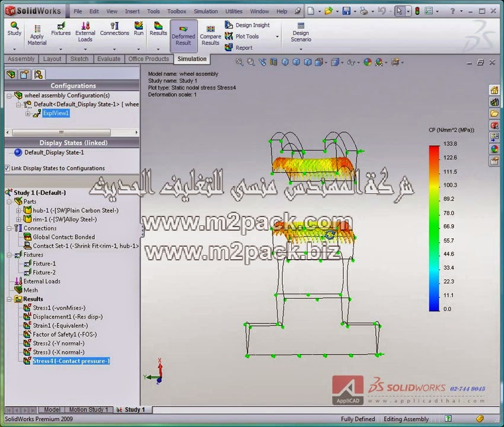Image resolution: width=504 pixels, height=427 pixels.
Task: Collapse the wheel assembly Configuration(s) node
Action: pos(9,95)
